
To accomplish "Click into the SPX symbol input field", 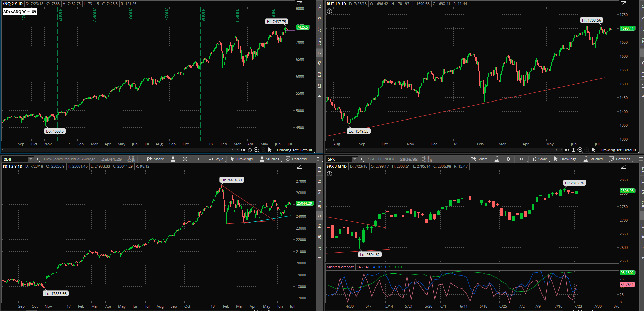I will 339,159.
